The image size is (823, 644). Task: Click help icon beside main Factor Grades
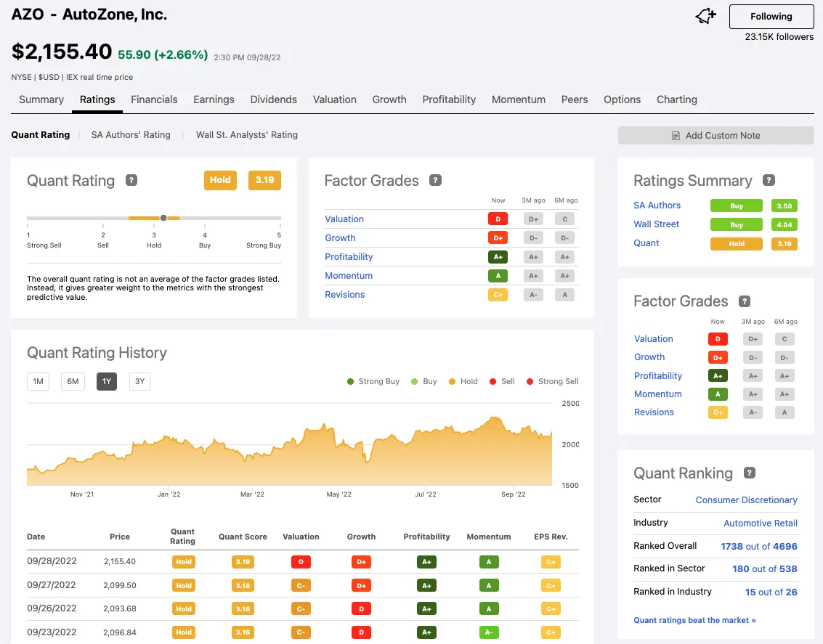pos(435,180)
